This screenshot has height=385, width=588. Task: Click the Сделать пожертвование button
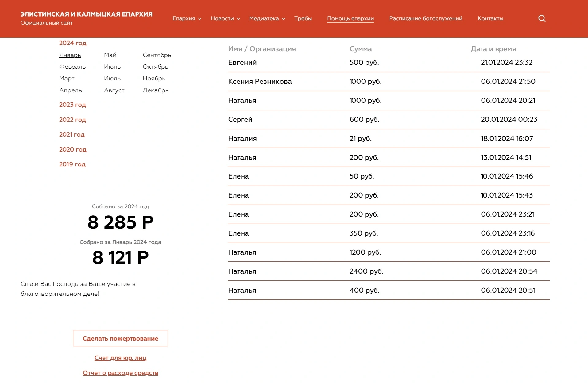120,338
